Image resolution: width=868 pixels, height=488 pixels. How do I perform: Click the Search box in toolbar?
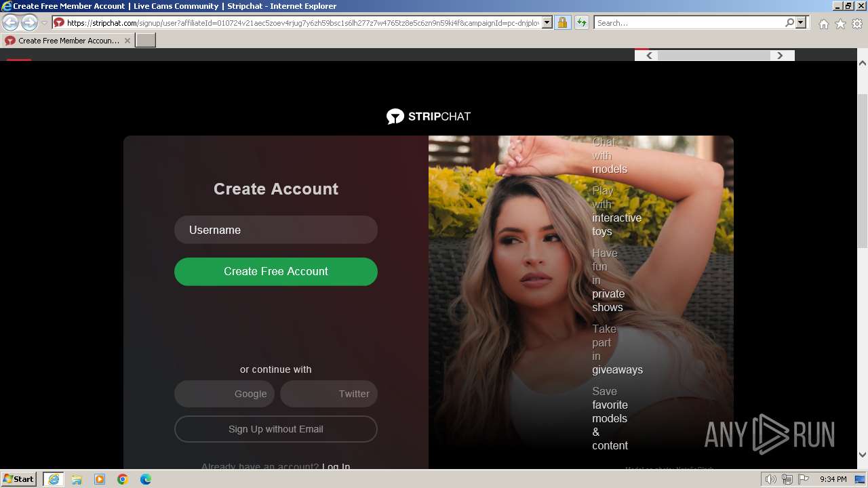pos(688,23)
